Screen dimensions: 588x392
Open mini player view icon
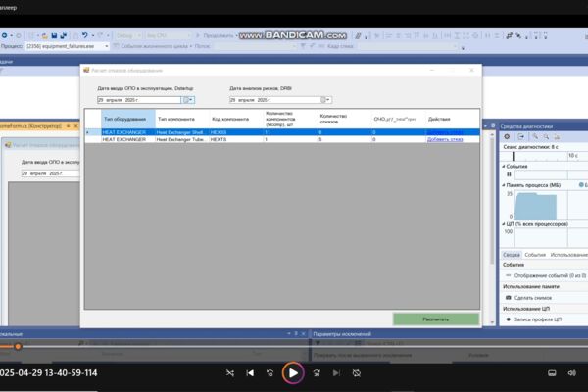coord(552,372)
